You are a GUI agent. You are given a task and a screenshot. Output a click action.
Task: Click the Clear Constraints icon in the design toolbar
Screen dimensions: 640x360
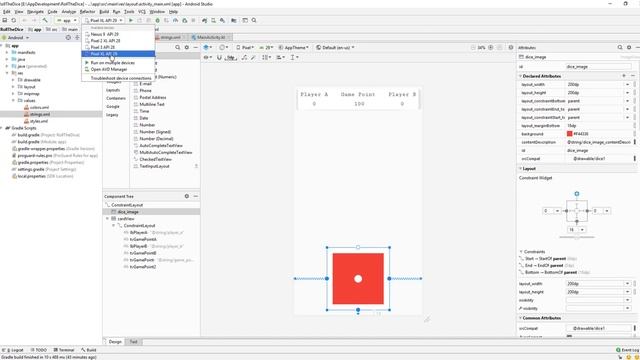tap(244, 58)
